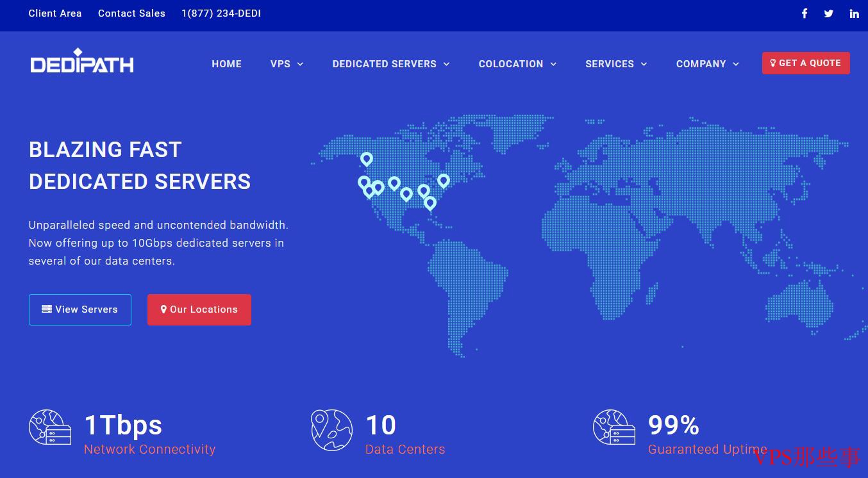The image size is (868, 478).
Task: Click the Our Locations button
Action: (199, 309)
